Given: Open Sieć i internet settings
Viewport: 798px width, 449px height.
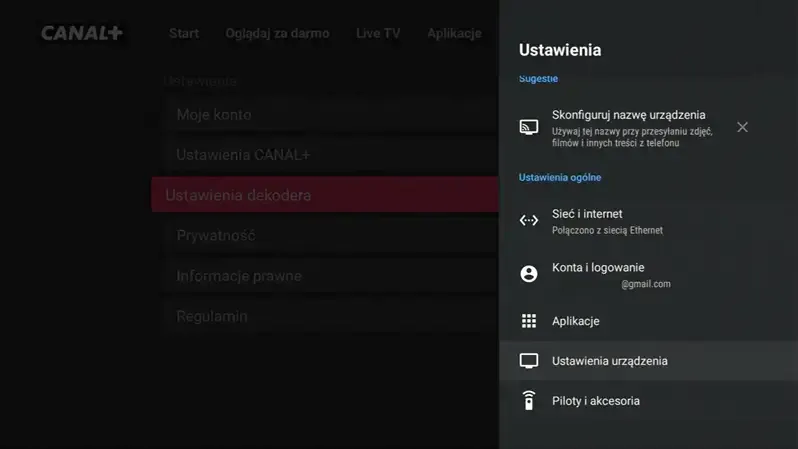Looking at the screenshot, I should [x=648, y=221].
